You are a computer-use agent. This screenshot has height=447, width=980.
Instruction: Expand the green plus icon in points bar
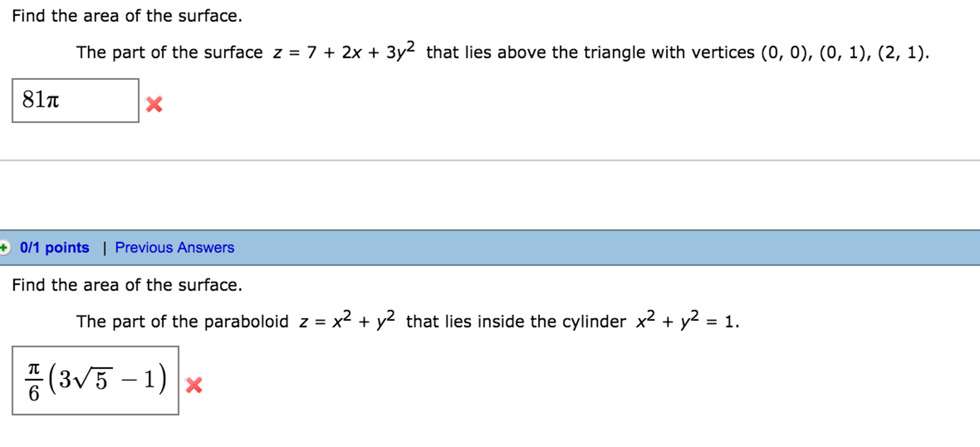[4, 248]
